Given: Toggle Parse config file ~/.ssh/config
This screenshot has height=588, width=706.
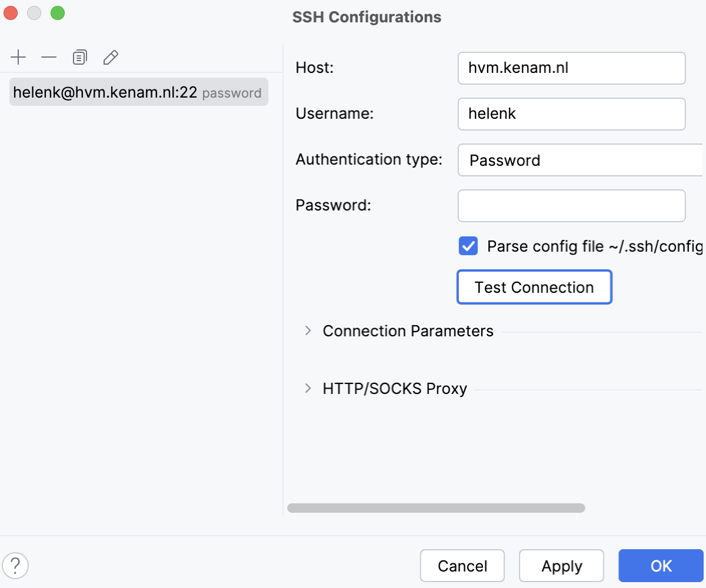Looking at the screenshot, I should (x=468, y=246).
